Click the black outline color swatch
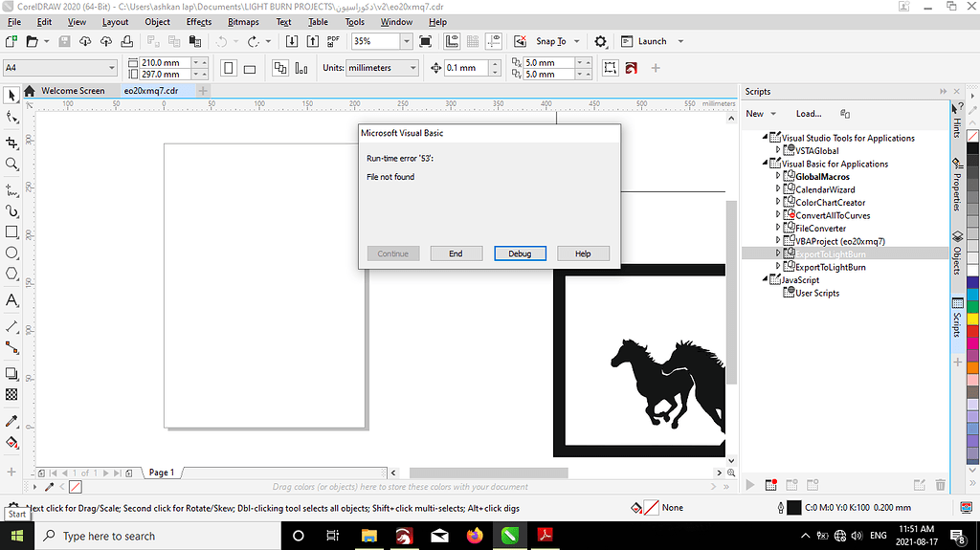This screenshot has height=550, width=980. coord(793,508)
